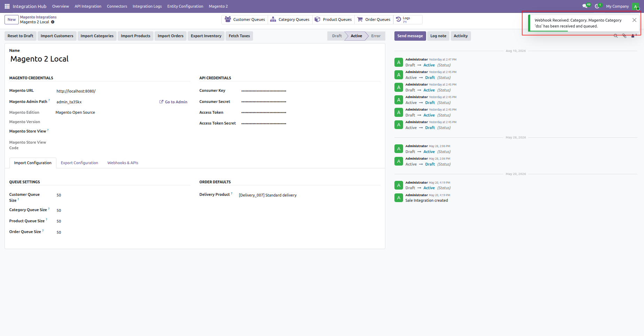
Task: Click the chatter search magnifier icon
Action: (x=615, y=36)
